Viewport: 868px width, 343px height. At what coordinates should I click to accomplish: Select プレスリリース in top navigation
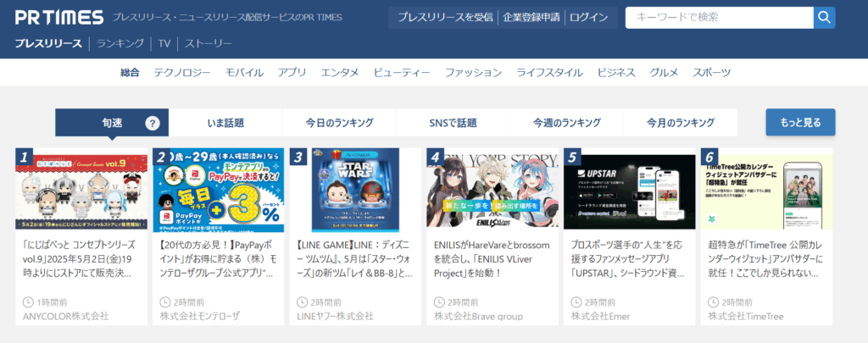click(48, 44)
